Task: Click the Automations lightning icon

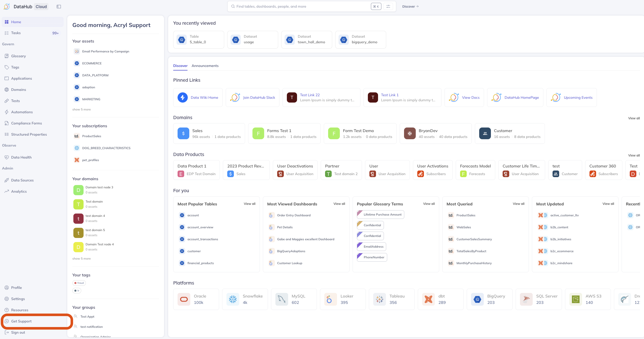Action: 7,112
